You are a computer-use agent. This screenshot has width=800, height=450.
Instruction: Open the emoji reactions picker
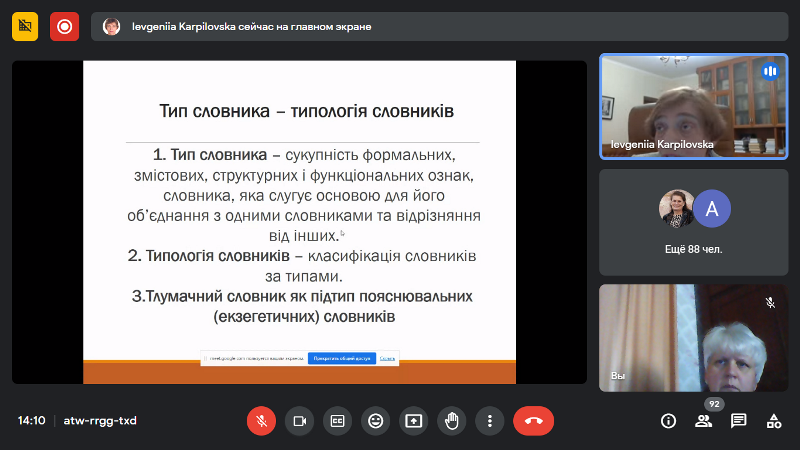(x=375, y=421)
